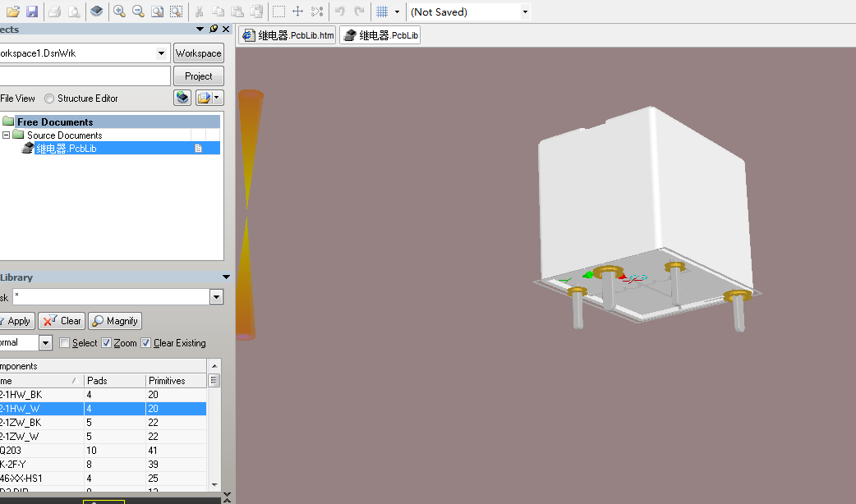Click the empty project name field

click(x=85, y=76)
